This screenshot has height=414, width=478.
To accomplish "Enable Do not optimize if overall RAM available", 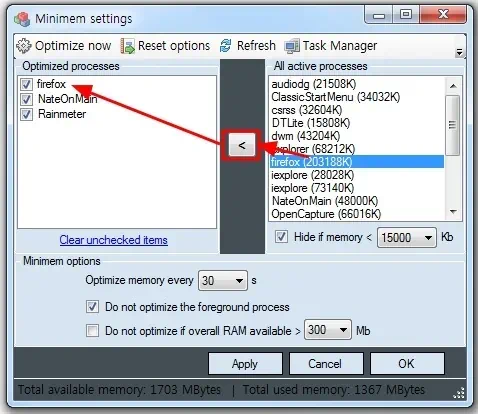I will click(92, 331).
